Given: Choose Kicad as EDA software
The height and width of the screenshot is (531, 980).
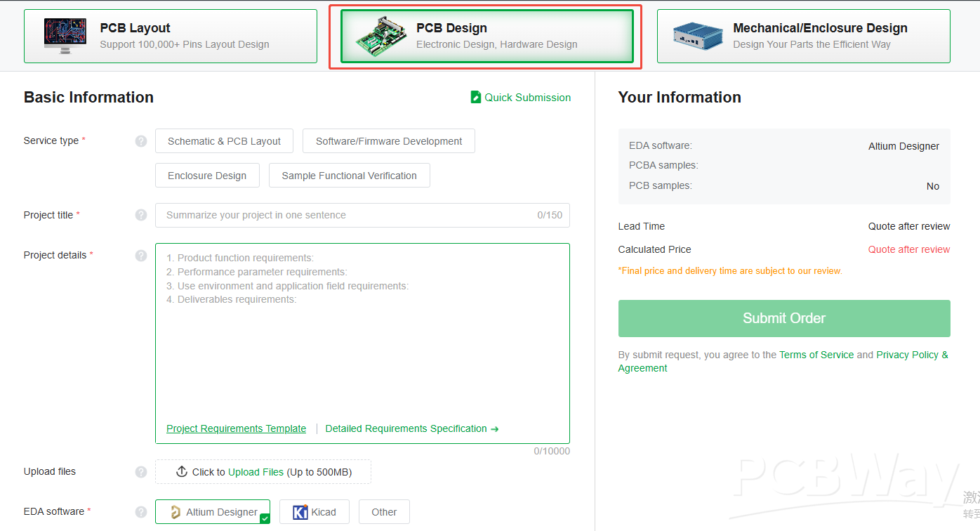Looking at the screenshot, I should pyautogui.click(x=314, y=512).
